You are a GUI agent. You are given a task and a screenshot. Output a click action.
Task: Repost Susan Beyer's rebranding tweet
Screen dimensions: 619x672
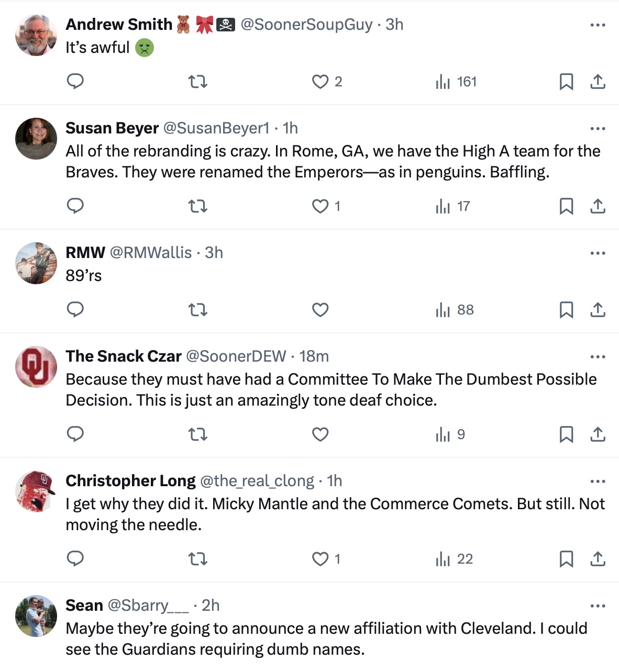click(197, 206)
